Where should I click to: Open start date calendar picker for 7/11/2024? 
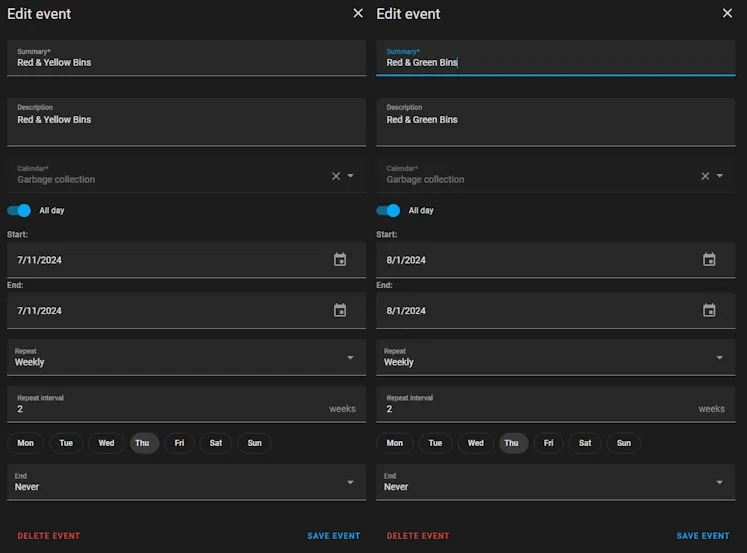point(340,260)
